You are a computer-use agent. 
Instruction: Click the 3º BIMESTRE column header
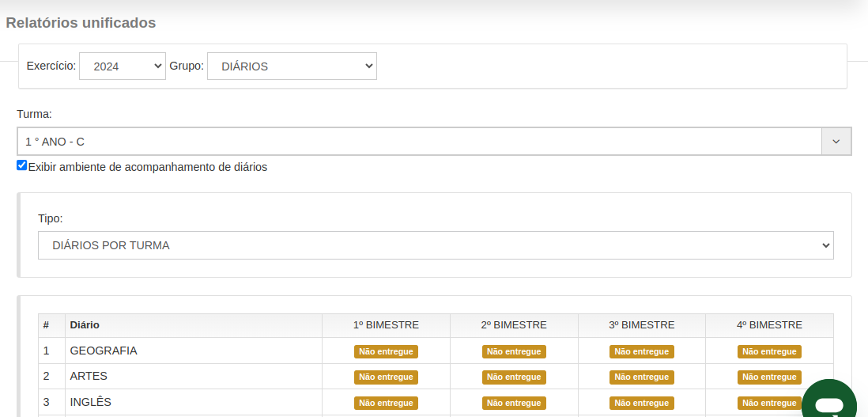point(642,325)
